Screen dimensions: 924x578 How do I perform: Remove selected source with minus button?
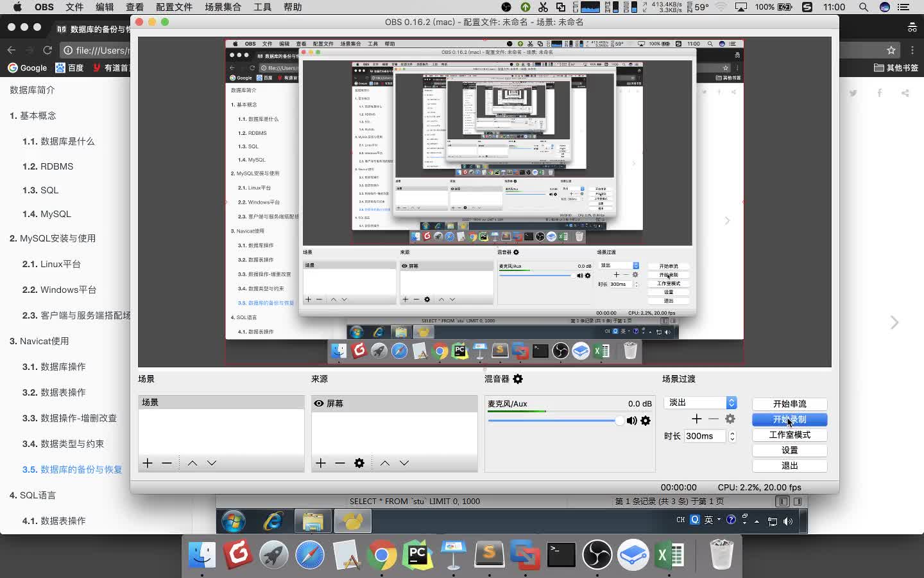(x=340, y=463)
